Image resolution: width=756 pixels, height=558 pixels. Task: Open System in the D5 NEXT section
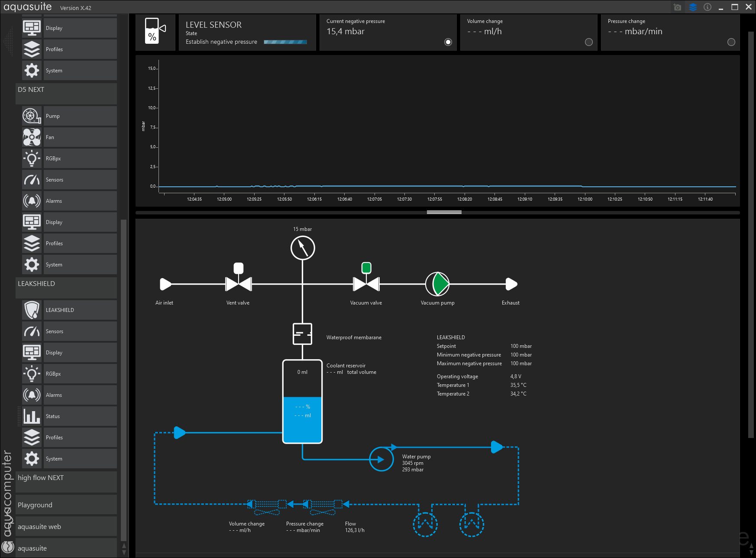[x=69, y=265]
